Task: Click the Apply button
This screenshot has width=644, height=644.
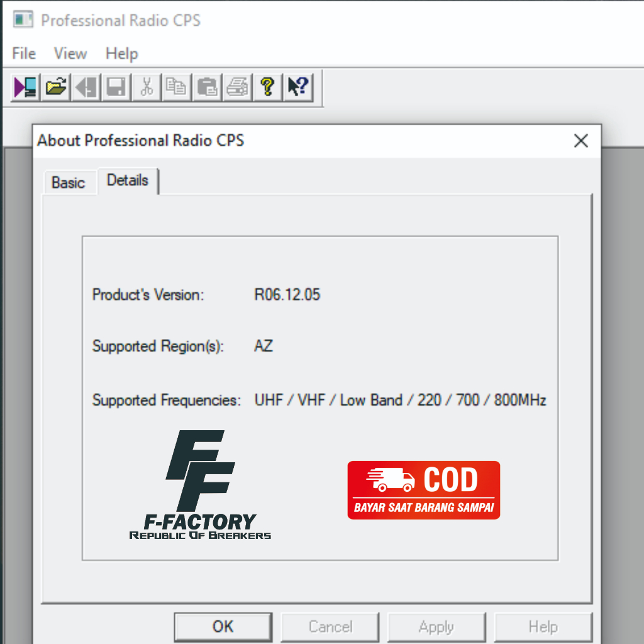Action: tap(436, 627)
